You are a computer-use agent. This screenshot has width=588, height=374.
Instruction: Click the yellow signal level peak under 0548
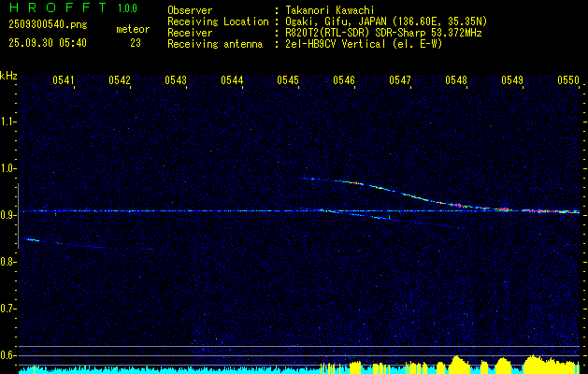click(458, 362)
